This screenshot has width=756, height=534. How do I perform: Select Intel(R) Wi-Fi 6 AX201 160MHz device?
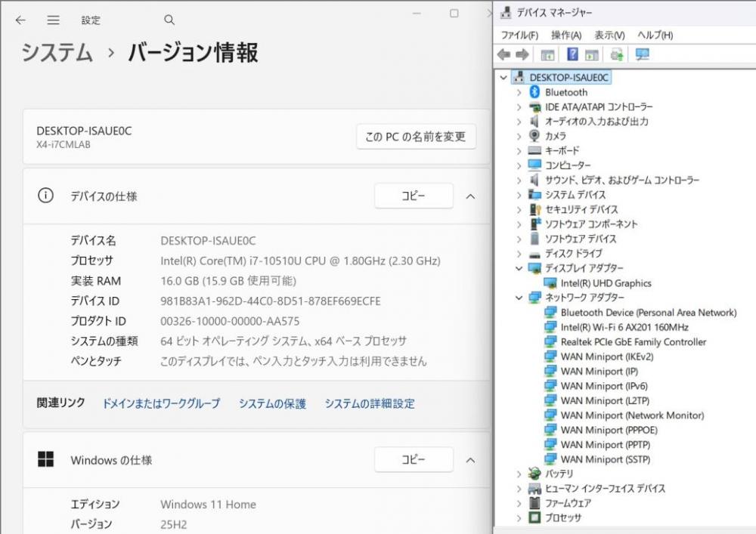click(624, 327)
